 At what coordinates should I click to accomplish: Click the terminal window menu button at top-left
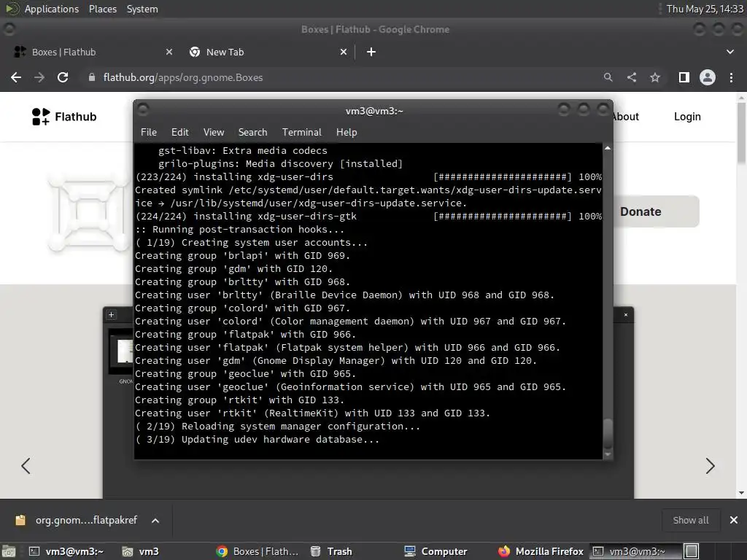(x=143, y=110)
